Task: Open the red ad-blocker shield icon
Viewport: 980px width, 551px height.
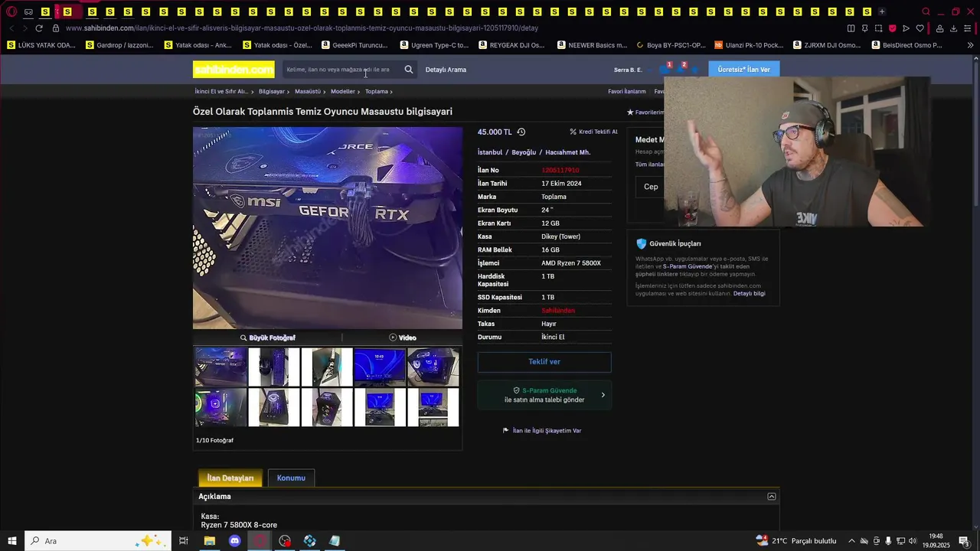Action: (892, 28)
